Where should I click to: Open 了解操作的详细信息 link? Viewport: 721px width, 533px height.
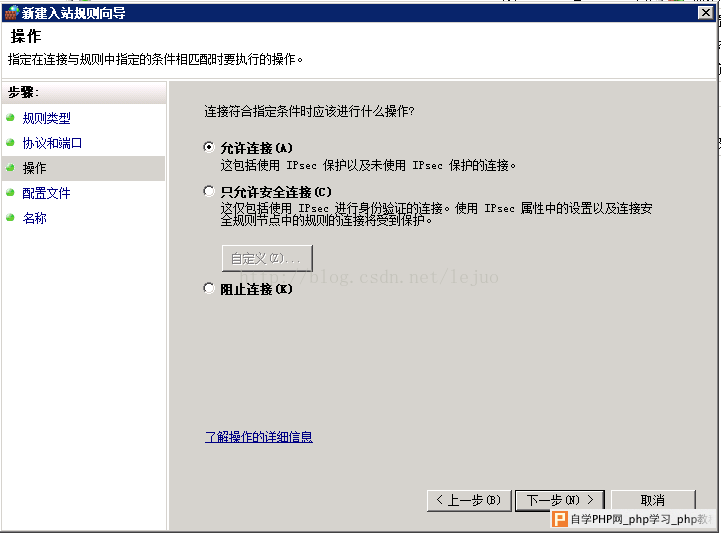click(258, 436)
